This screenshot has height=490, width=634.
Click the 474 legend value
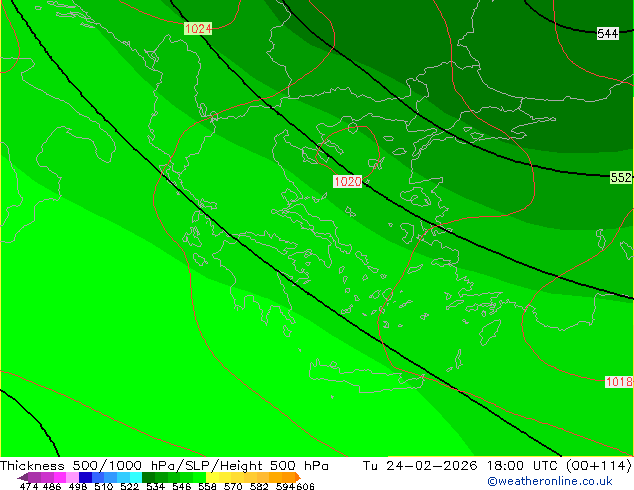click(x=29, y=486)
